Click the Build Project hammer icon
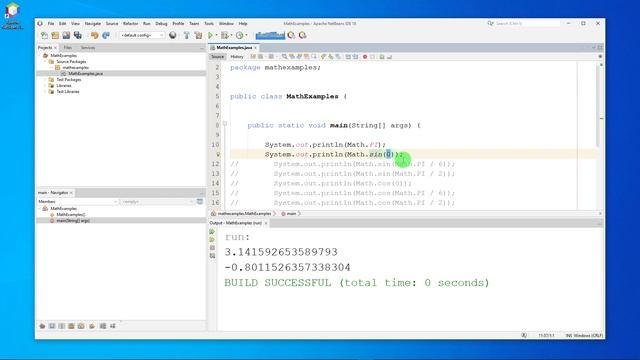 tap(187, 36)
